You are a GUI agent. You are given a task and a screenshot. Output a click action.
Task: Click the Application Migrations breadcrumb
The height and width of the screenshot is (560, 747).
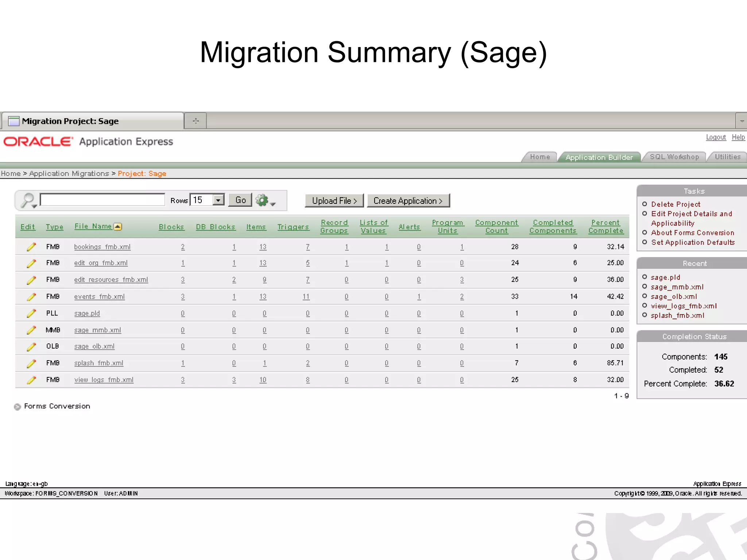tap(69, 174)
